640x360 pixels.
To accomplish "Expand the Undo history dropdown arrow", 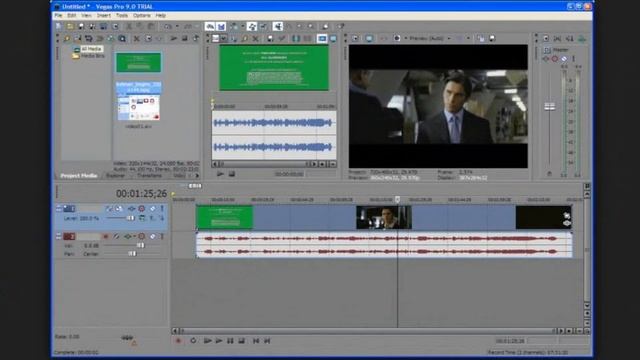I will [177, 27].
